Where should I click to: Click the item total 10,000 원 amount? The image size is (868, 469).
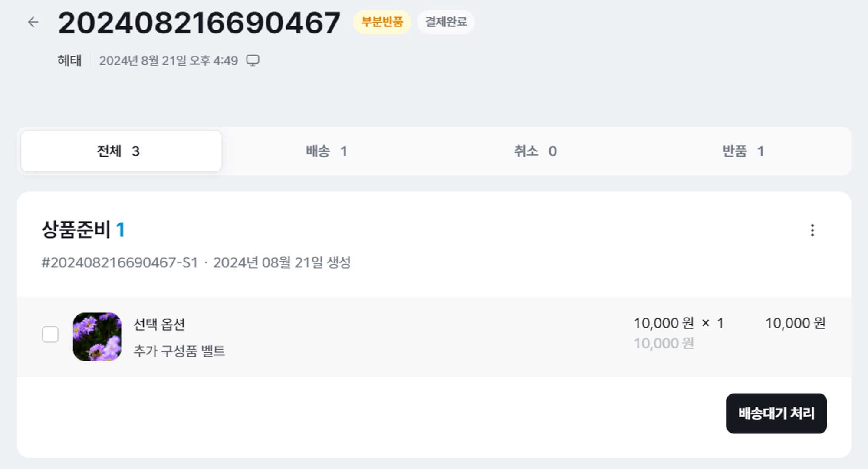(x=795, y=323)
